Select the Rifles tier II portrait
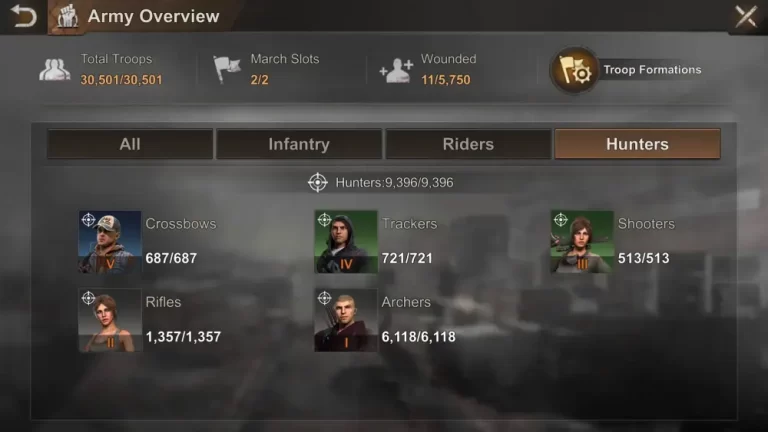Image resolution: width=768 pixels, height=432 pixels. [x=110, y=320]
